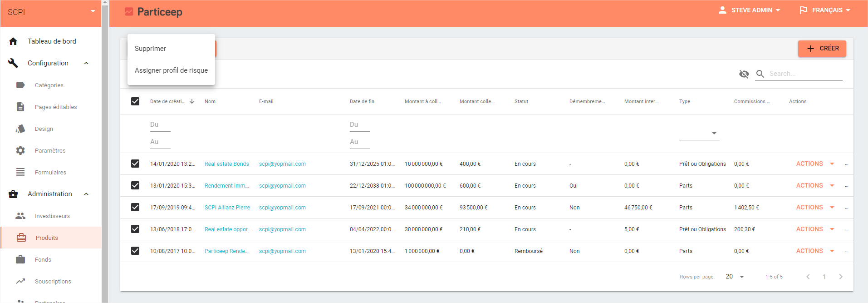The image size is (868, 303).
Task: Click the gear icon for Paramètres
Action: coord(20,150)
